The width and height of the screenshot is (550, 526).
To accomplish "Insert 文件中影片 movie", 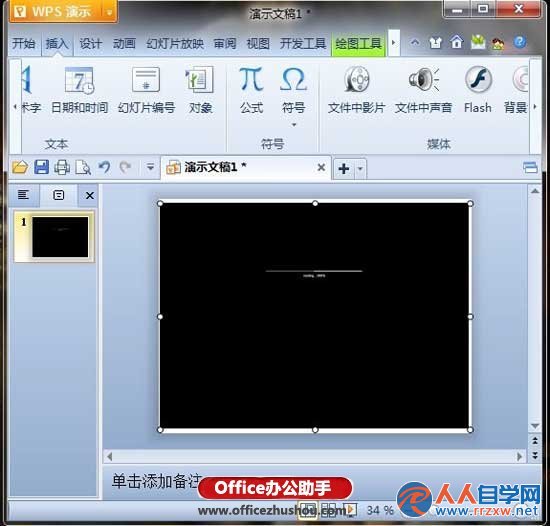I will [356, 90].
